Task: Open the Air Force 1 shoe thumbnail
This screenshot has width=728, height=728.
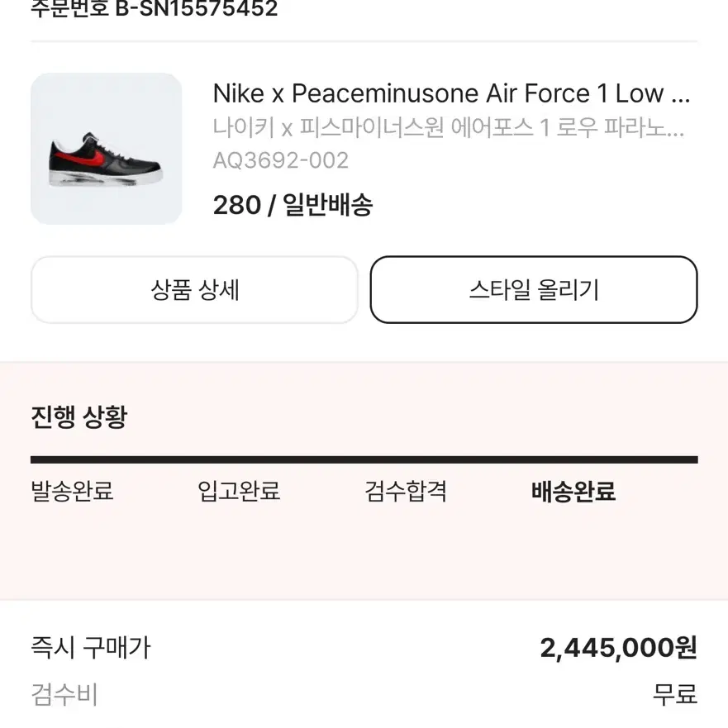Action: point(107,149)
